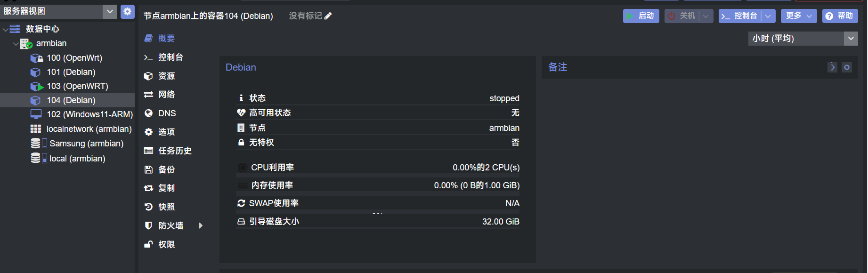Click the notes panel gear icon
Image resolution: width=868 pixels, height=273 pixels.
(x=847, y=67)
